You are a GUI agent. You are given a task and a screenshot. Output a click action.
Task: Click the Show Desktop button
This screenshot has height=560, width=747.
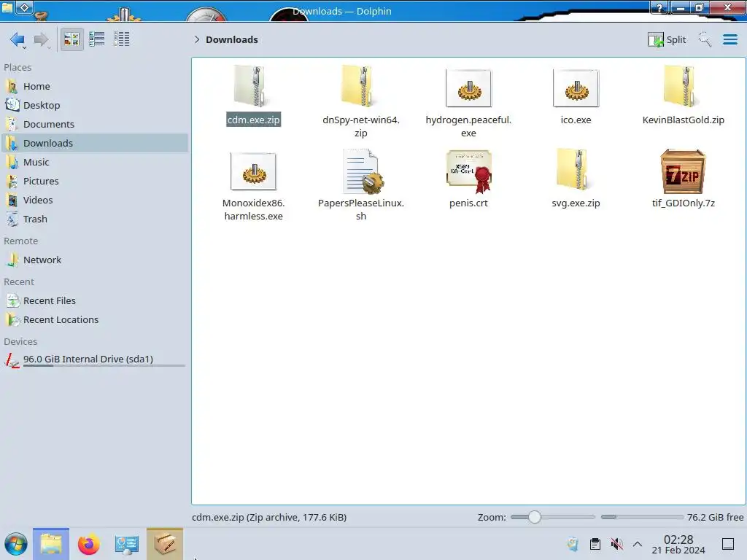(x=728, y=544)
